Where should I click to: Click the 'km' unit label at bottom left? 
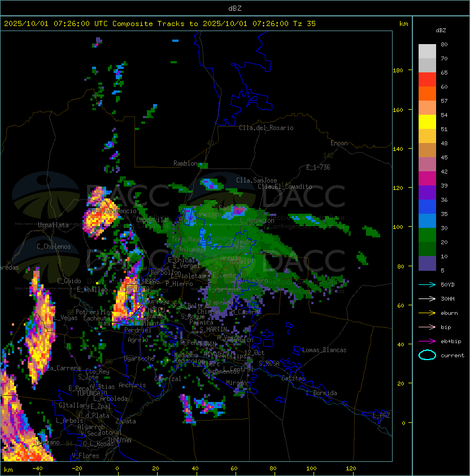click(8, 470)
